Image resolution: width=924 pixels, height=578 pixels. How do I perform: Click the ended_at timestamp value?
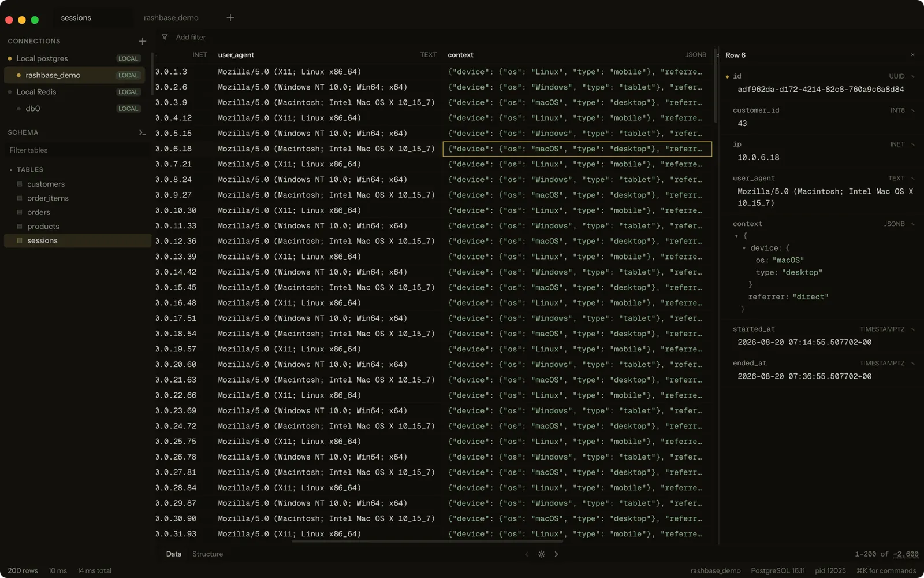[804, 377]
